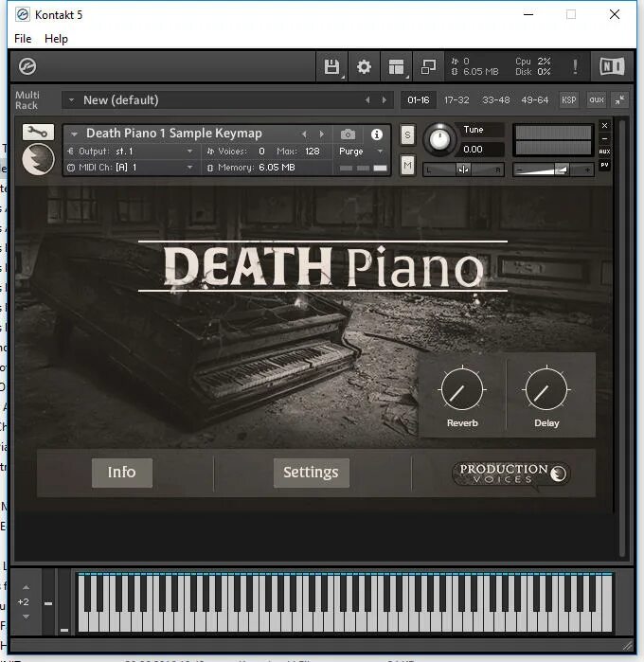Toggle instrument AUX sends button
The image size is (644, 662).
click(x=605, y=152)
